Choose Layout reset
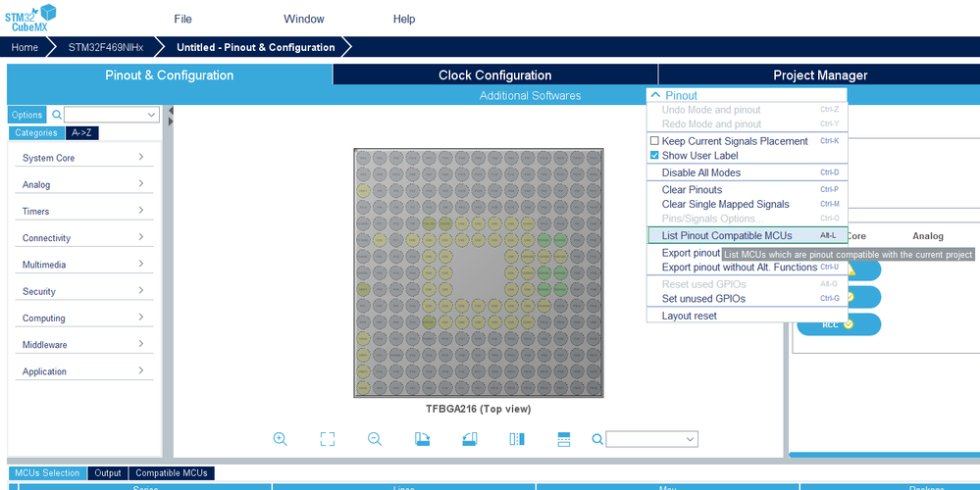Image resolution: width=980 pixels, height=490 pixels. (x=747, y=316)
